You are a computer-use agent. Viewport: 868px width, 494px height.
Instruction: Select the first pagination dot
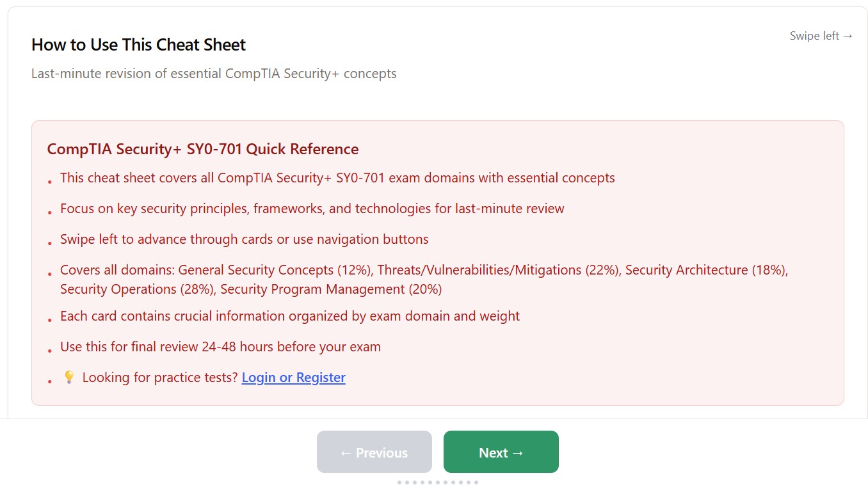tap(399, 482)
